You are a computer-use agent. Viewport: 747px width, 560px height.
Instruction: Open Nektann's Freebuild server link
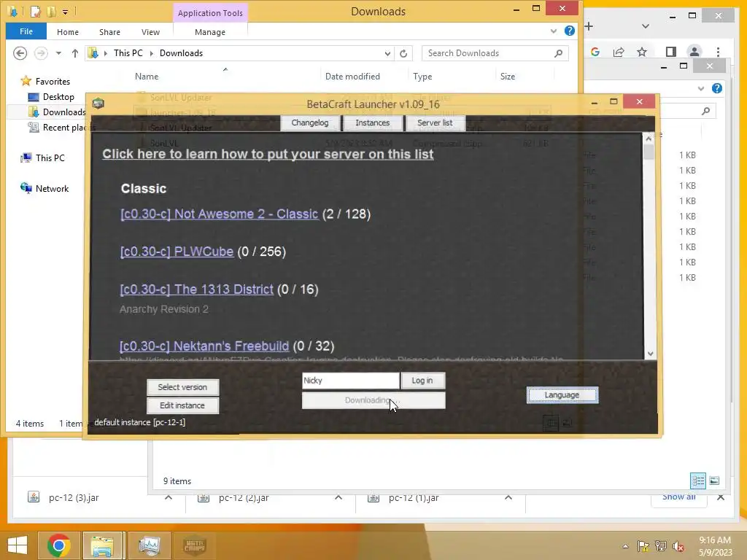tap(204, 346)
